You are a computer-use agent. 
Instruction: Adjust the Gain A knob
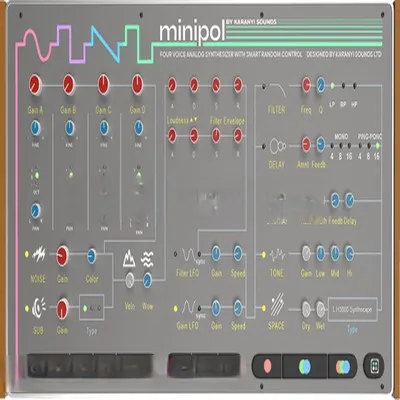click(x=35, y=85)
